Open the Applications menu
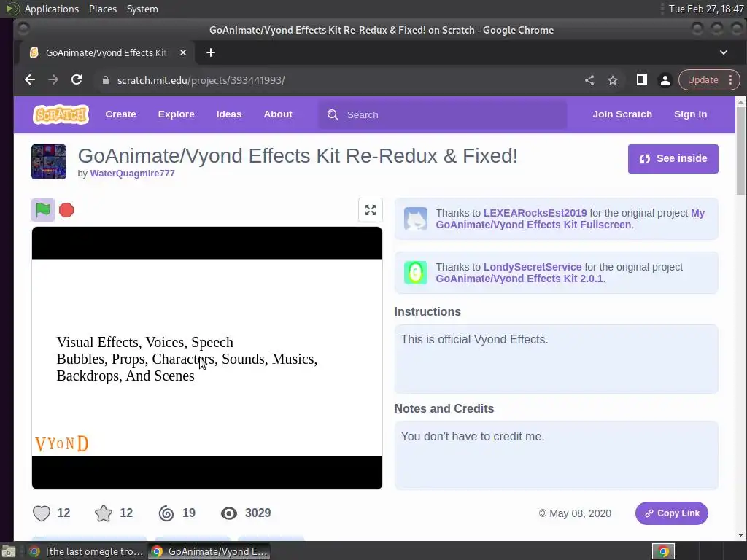The height and width of the screenshot is (560, 747). (52, 9)
